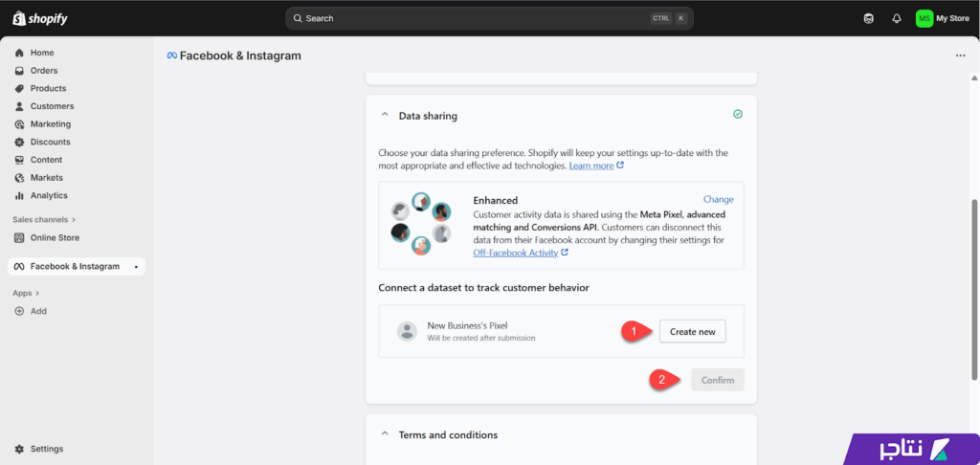The image size is (980, 465).
Task: Expand the Apps section chevron
Action: coord(38,293)
